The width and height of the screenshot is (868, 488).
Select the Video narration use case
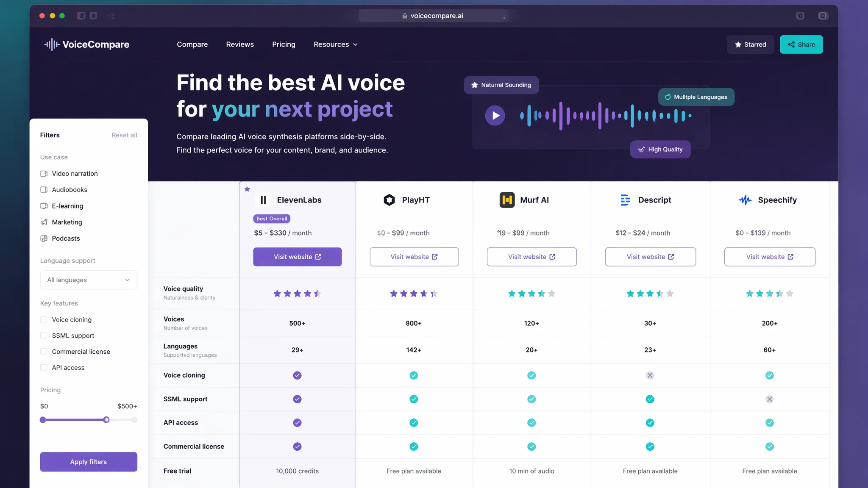click(69, 174)
